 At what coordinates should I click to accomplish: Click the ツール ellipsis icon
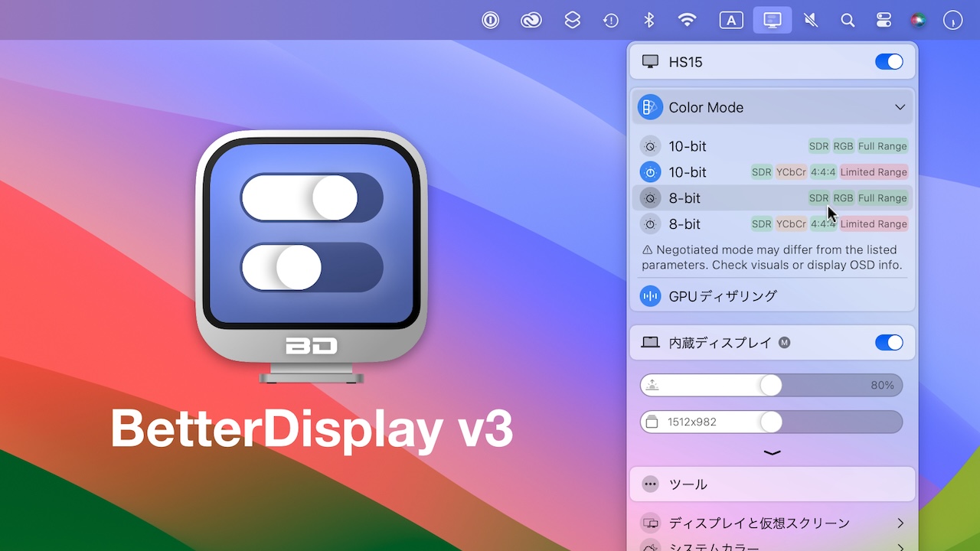tap(650, 484)
